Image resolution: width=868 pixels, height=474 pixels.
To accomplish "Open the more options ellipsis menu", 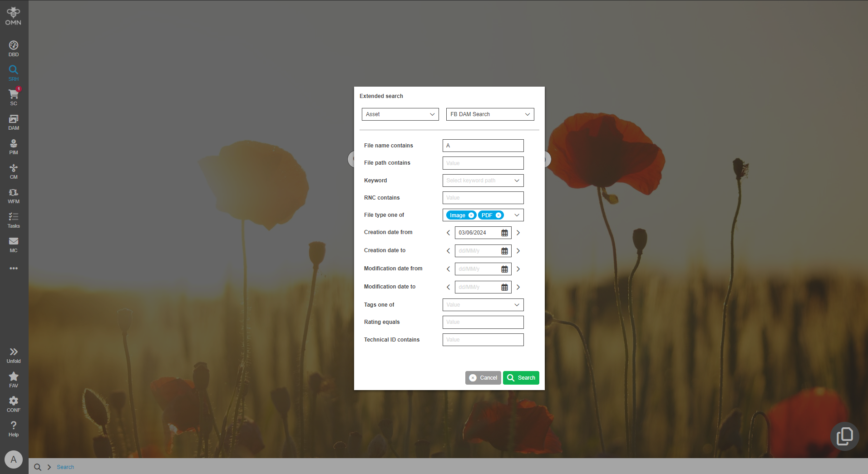I will [13, 268].
